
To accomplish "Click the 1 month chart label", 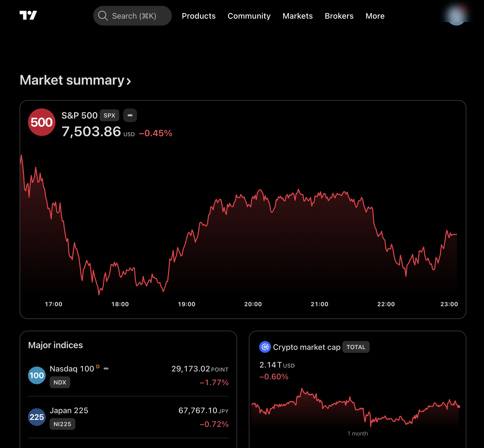I will click(x=358, y=434).
